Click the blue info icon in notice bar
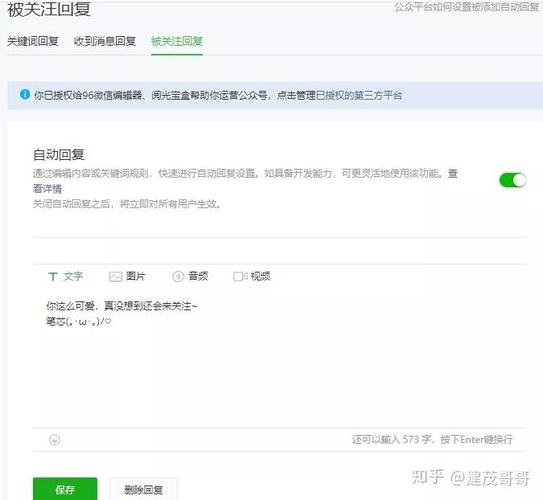The height and width of the screenshot is (500, 543). tap(25, 94)
